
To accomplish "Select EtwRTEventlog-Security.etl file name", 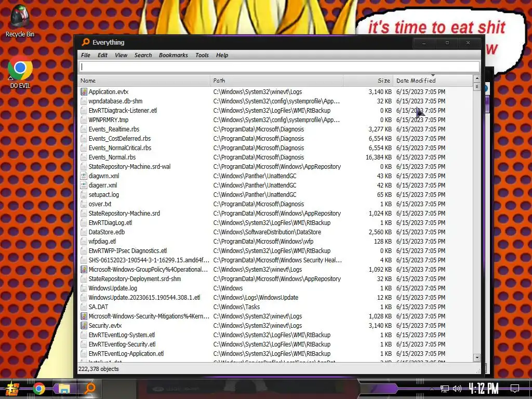I will (x=122, y=344).
